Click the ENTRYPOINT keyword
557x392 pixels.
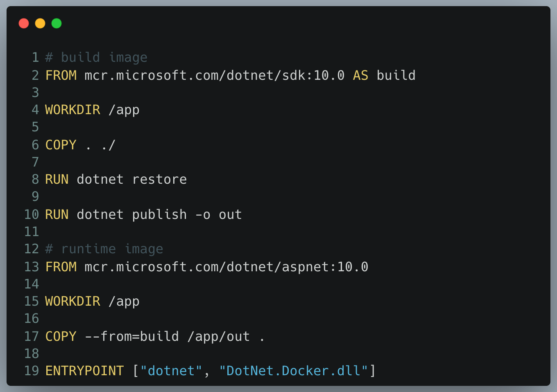[x=84, y=371]
